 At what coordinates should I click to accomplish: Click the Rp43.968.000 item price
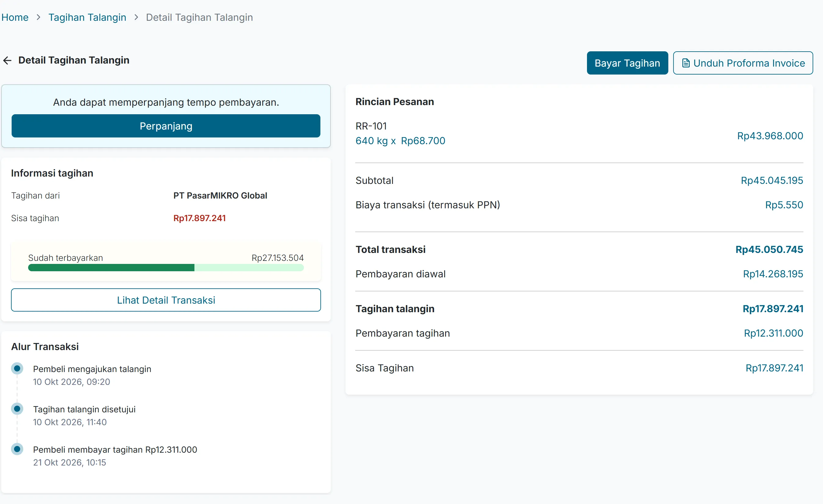pyautogui.click(x=770, y=136)
